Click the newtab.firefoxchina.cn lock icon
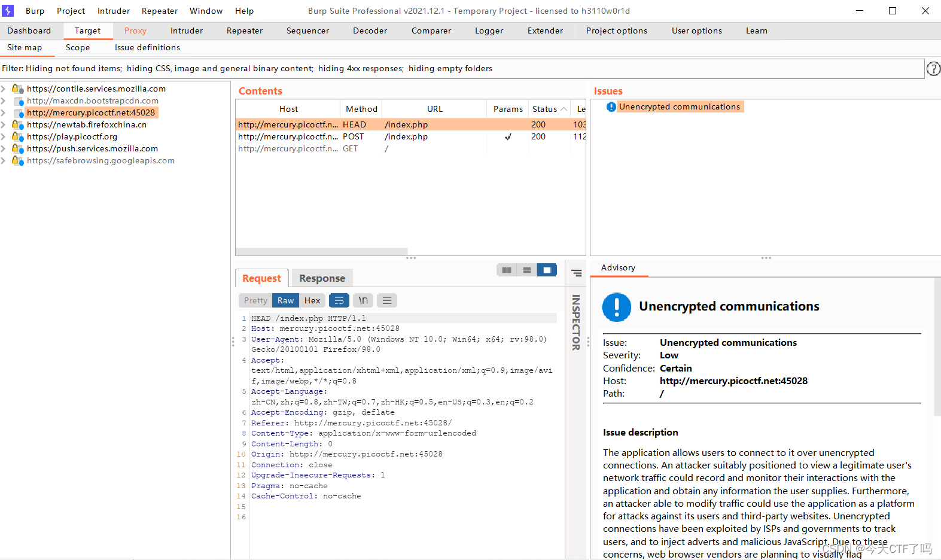The image size is (941, 560). (x=18, y=125)
